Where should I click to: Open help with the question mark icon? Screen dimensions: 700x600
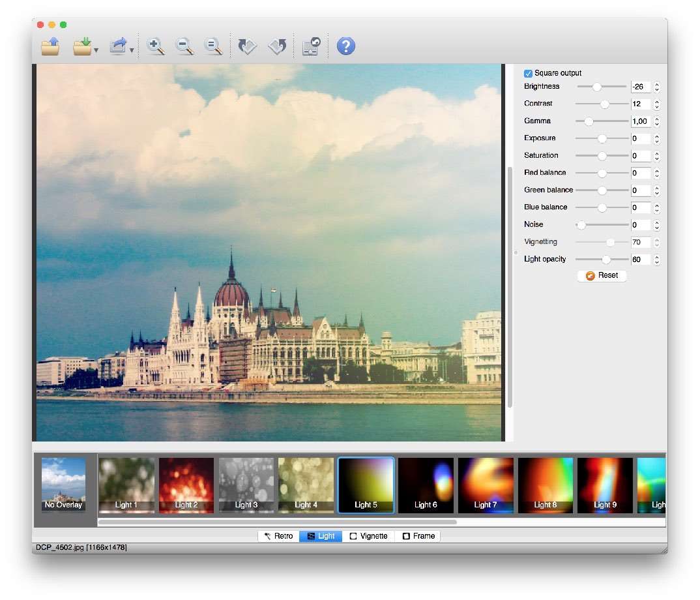coord(345,46)
